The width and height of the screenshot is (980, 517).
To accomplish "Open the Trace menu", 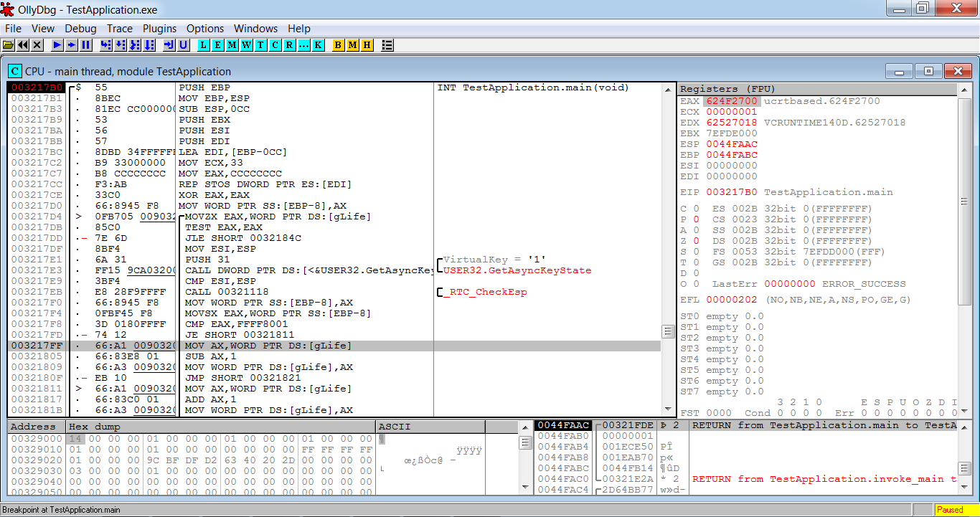I will pos(120,29).
